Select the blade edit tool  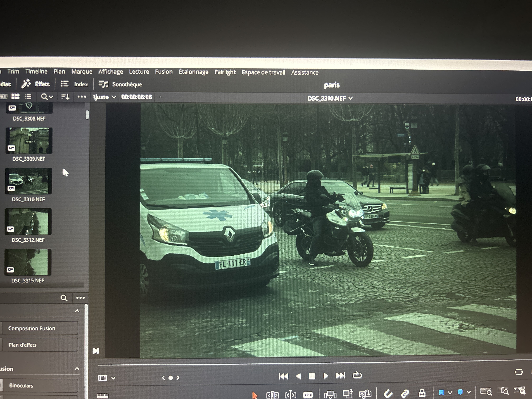tap(308, 395)
